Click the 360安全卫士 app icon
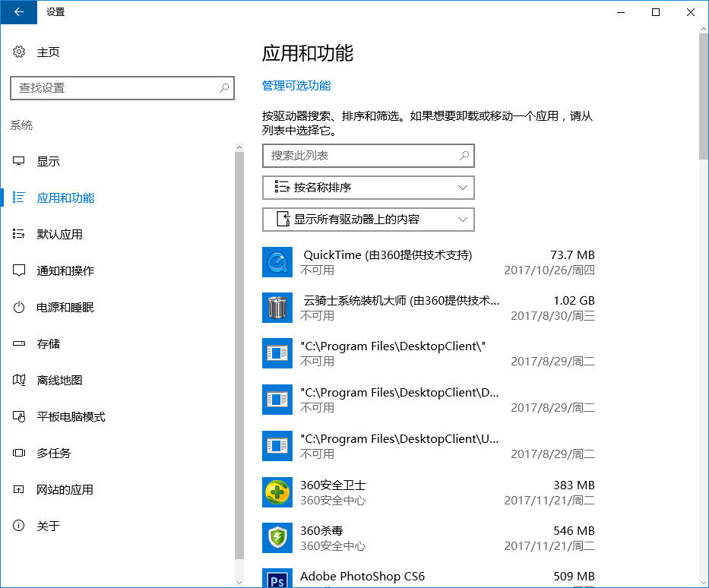The width and height of the screenshot is (709, 588). [x=277, y=492]
